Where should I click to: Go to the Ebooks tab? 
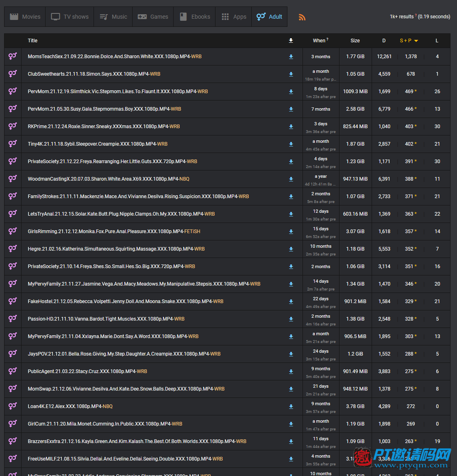194,17
